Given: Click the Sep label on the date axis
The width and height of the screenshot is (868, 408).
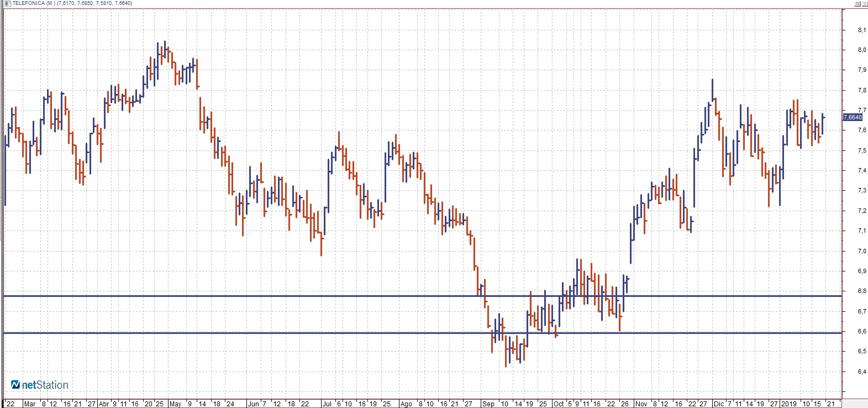Looking at the screenshot, I should 488,404.
